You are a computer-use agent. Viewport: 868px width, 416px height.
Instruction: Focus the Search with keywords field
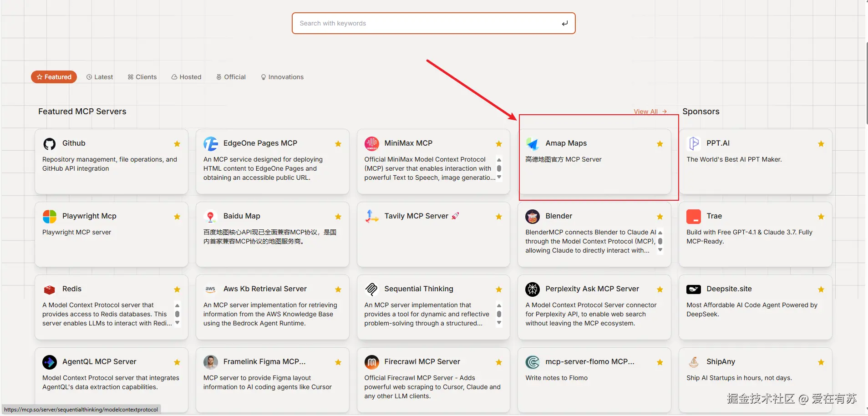[433, 23]
